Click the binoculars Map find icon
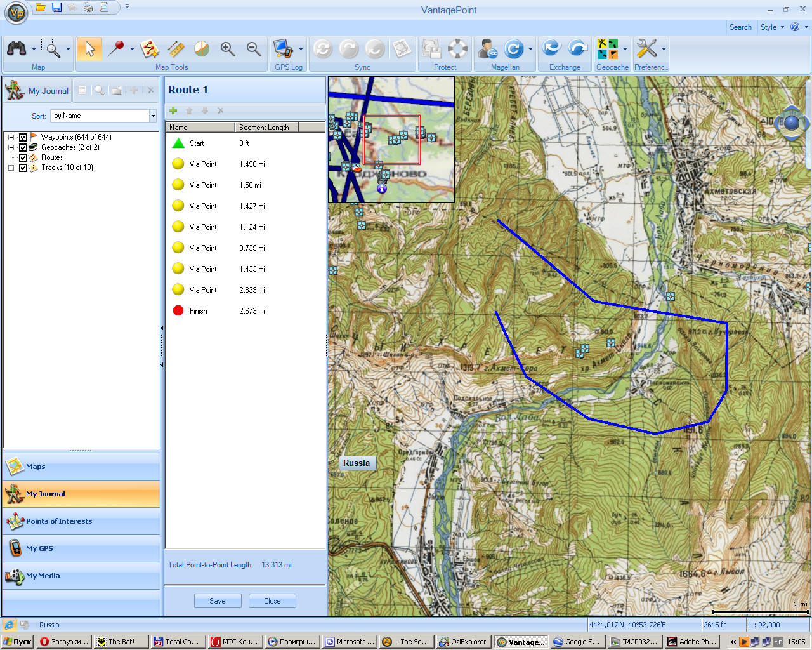This screenshot has width=812, height=650. 16,48
